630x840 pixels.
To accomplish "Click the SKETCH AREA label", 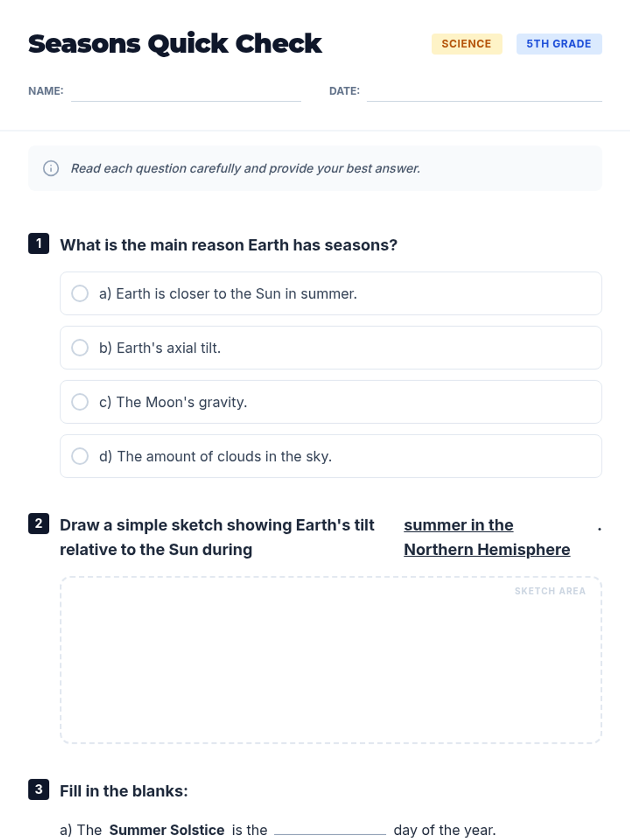I will (550, 591).
